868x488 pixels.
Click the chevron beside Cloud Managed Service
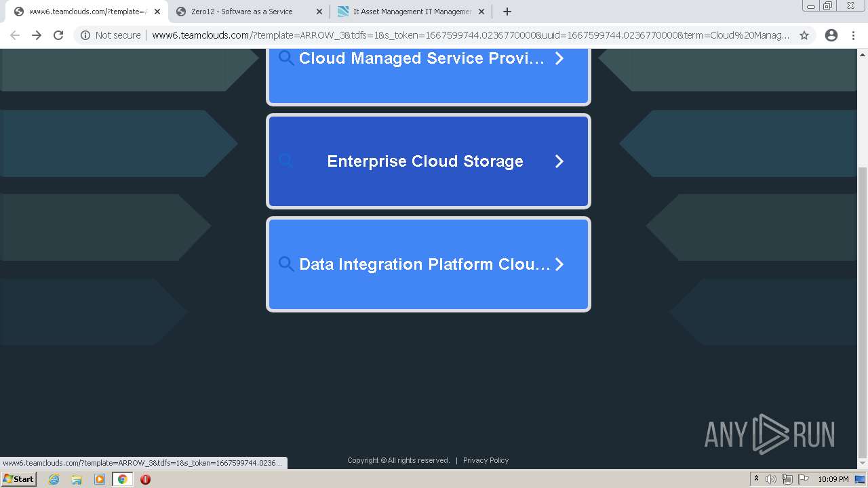[559, 58]
